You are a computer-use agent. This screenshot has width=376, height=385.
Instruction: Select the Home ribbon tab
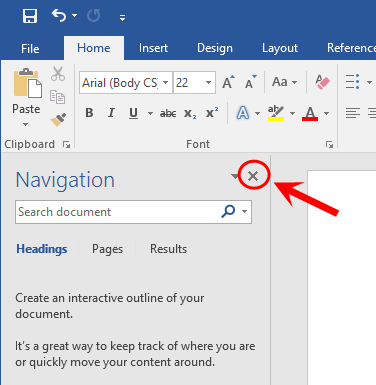tap(94, 48)
